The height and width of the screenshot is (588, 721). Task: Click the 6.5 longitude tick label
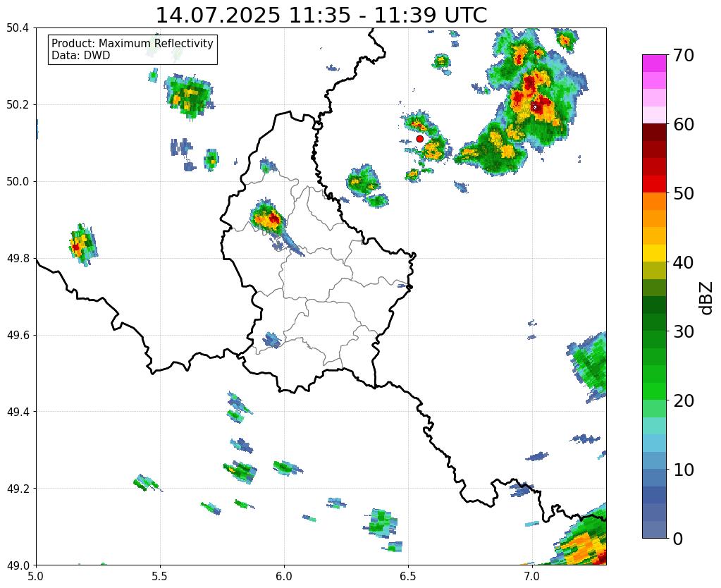[408, 577]
